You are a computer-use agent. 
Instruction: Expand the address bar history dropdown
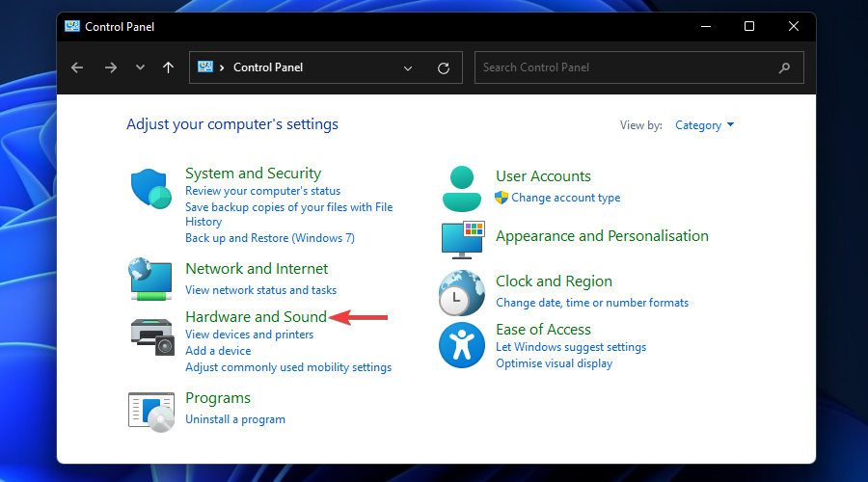(408, 67)
